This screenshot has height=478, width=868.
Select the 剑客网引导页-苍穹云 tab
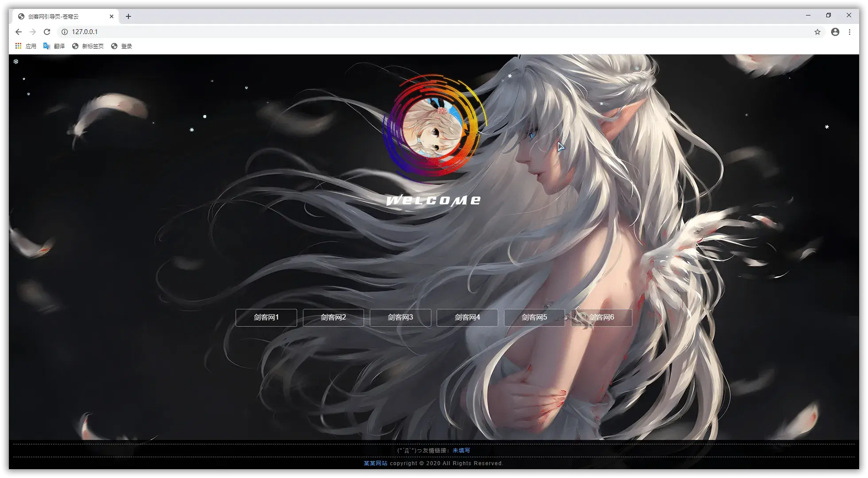pos(66,16)
